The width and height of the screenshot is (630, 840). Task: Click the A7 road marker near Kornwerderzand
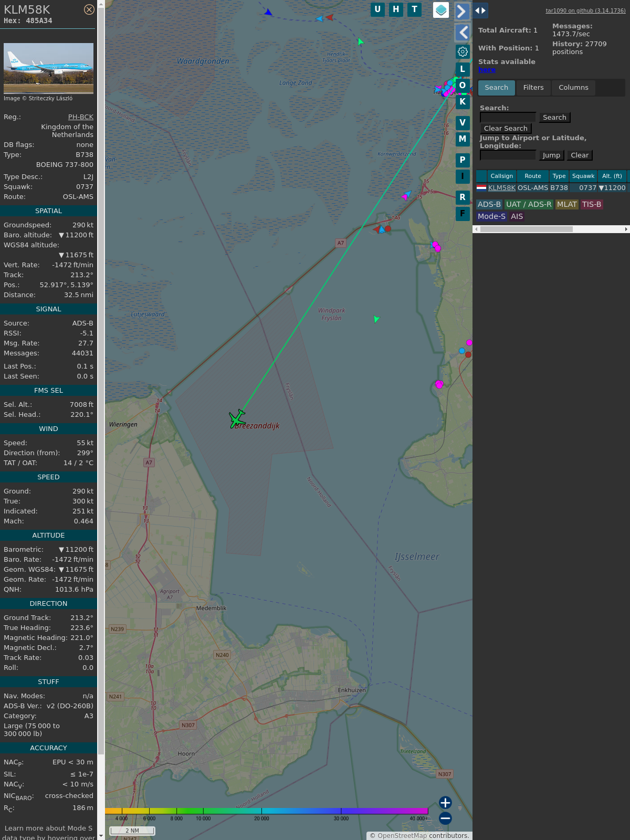(341, 243)
